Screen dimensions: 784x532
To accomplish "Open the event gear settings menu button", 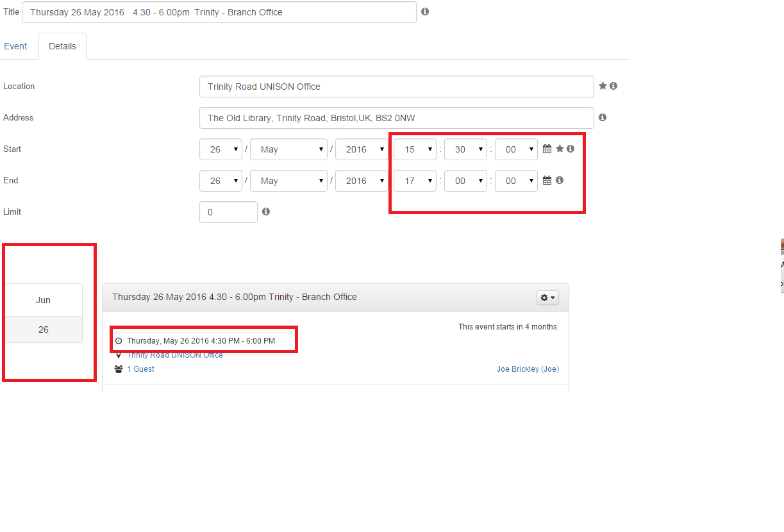I will pyautogui.click(x=548, y=297).
